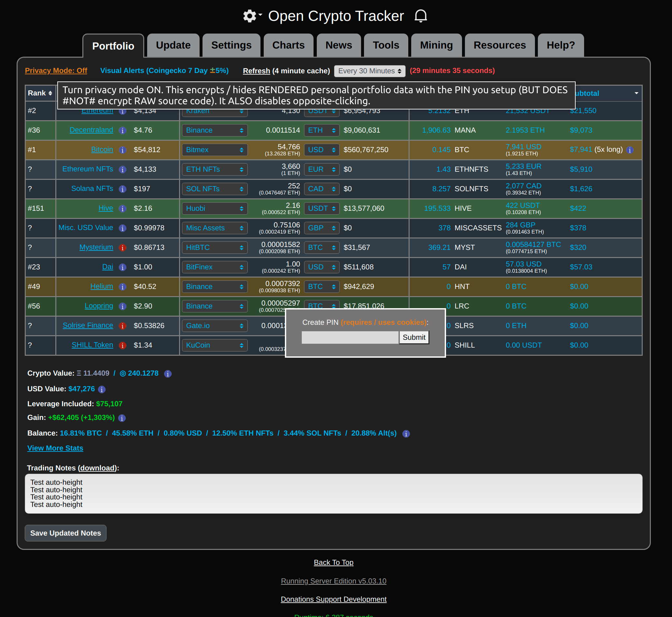Click the red info icon next to SHILL Token
The width and height of the screenshot is (672, 617).
click(122, 346)
